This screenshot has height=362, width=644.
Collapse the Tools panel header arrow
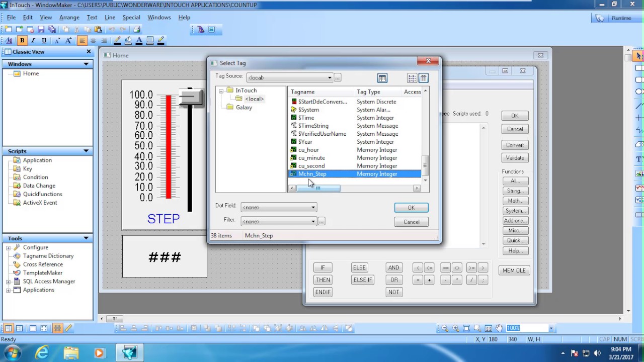[x=86, y=238]
